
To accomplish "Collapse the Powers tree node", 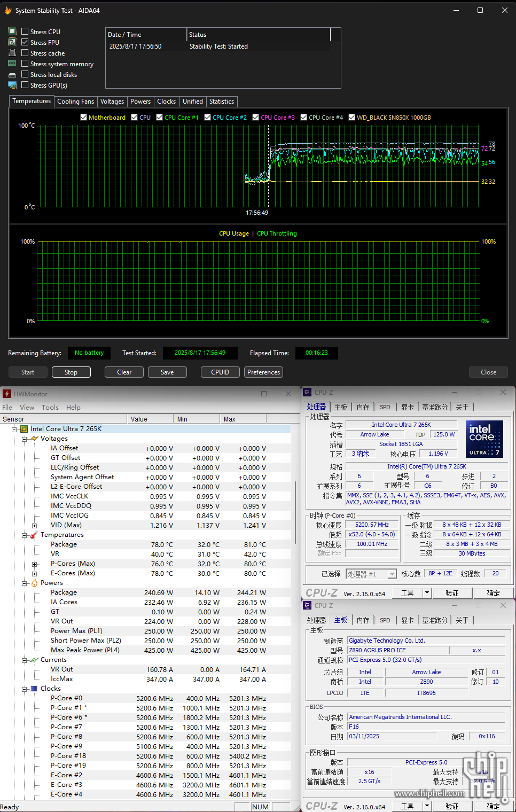I will tap(25, 583).
